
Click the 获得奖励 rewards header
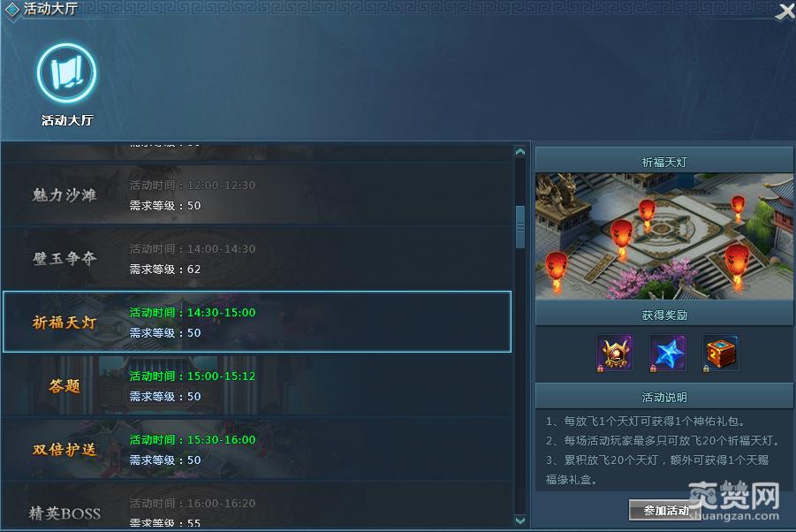click(664, 315)
